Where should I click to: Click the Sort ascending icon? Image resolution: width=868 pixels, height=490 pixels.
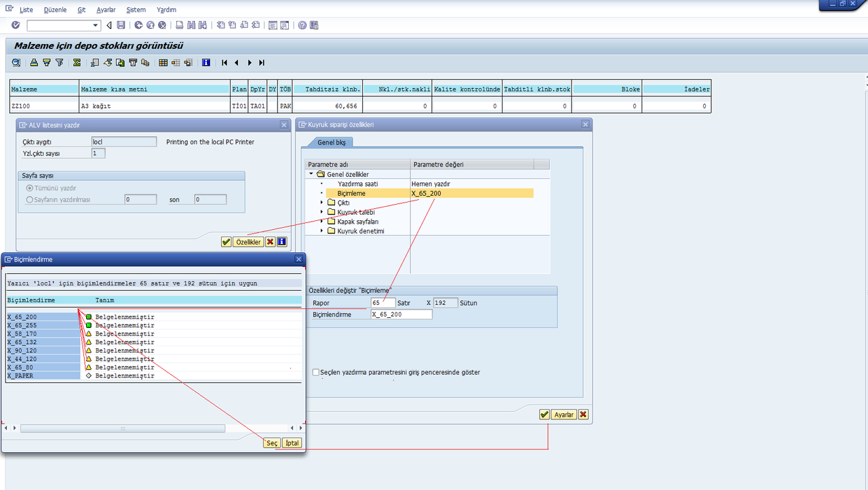point(34,62)
